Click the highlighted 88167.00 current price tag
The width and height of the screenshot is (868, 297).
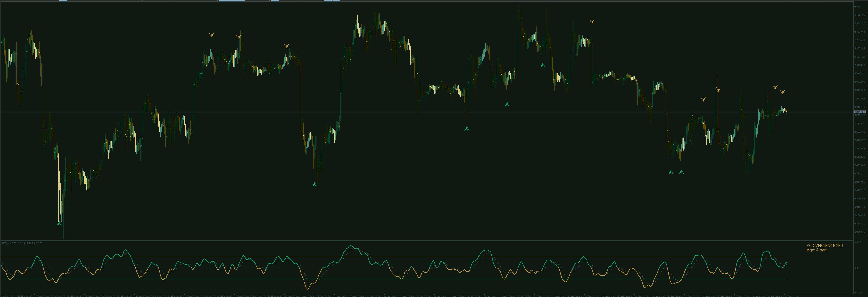coord(860,112)
